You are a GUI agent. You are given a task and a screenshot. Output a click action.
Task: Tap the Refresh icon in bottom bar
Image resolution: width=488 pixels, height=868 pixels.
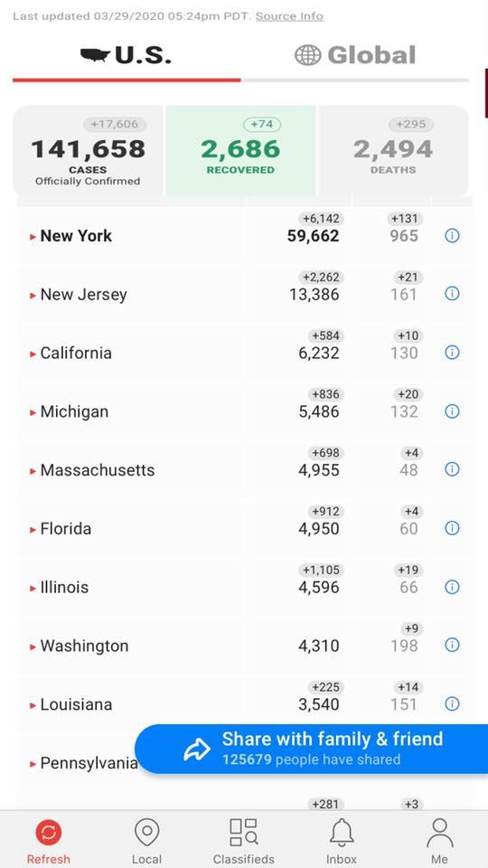[49, 833]
